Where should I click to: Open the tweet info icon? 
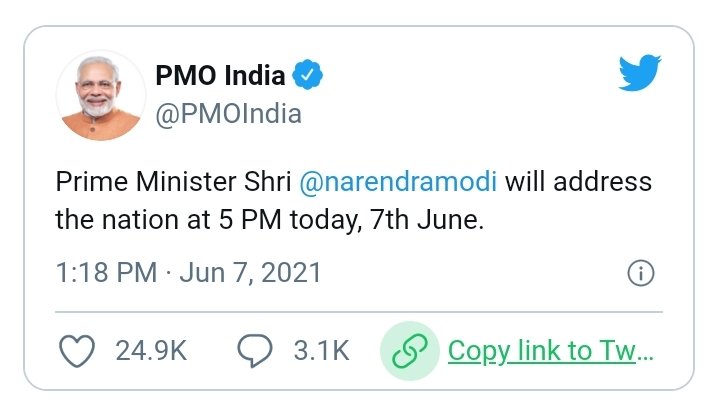pyautogui.click(x=640, y=273)
